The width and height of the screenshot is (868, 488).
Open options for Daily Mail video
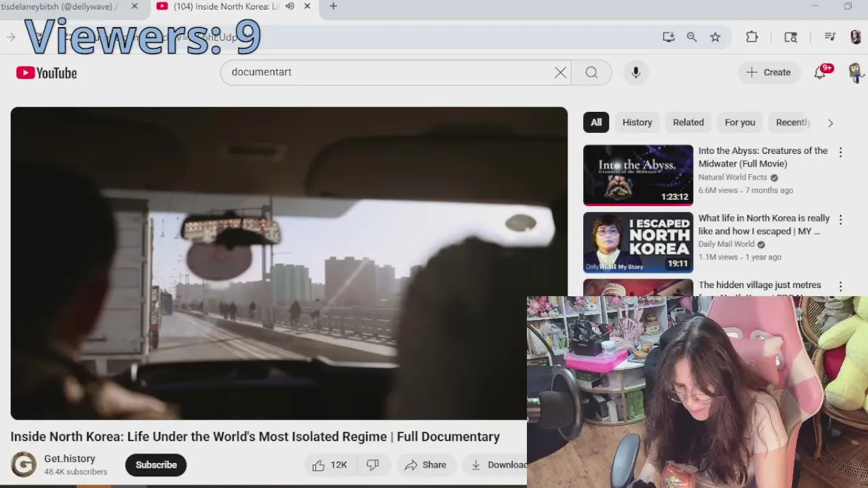840,220
